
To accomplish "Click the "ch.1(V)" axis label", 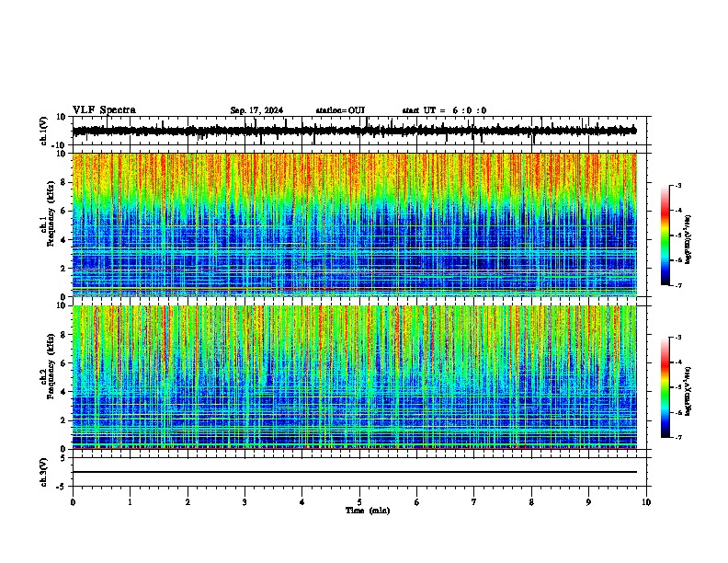I will [44, 131].
